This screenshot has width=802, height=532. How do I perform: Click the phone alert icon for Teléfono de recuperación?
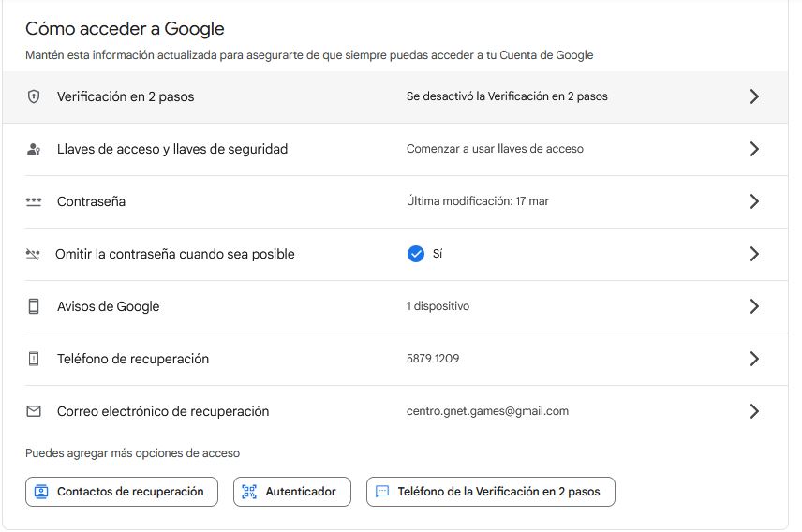34,359
